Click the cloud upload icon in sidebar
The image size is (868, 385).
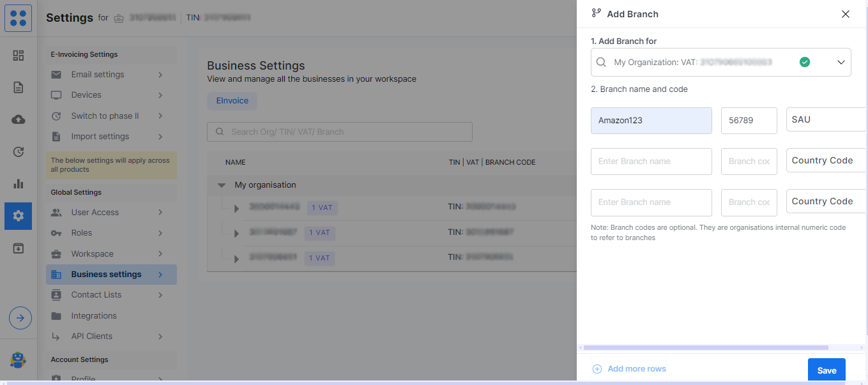coord(19,119)
